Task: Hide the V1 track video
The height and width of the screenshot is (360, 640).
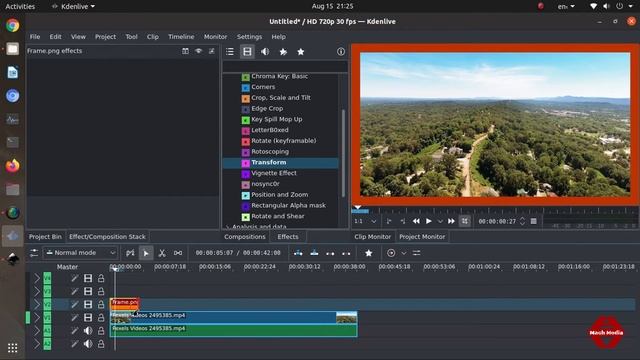Action: (x=88, y=318)
